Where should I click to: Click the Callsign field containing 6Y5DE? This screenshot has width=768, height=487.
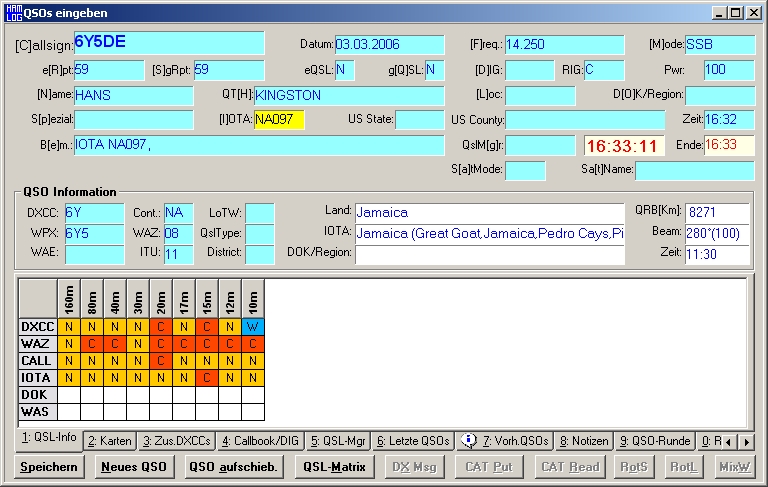click(x=168, y=44)
